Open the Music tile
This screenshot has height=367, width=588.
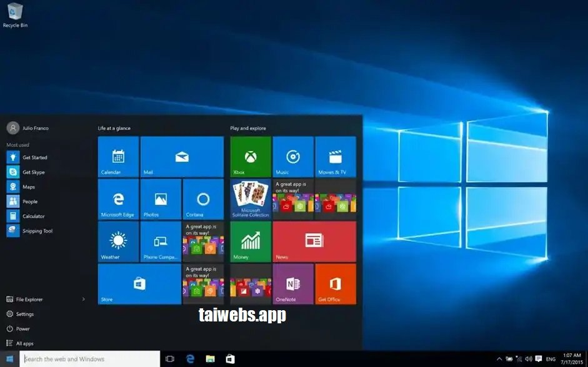click(293, 157)
